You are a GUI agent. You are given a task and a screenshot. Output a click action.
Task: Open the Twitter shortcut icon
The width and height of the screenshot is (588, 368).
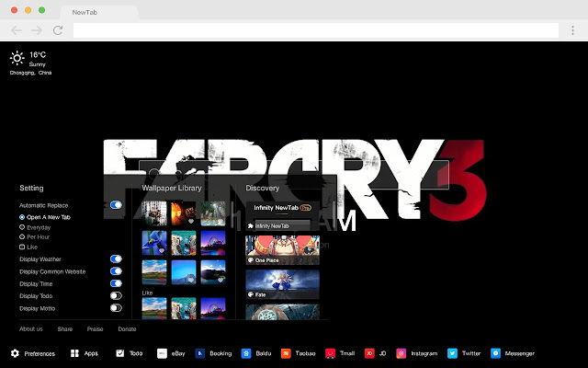tap(452, 353)
